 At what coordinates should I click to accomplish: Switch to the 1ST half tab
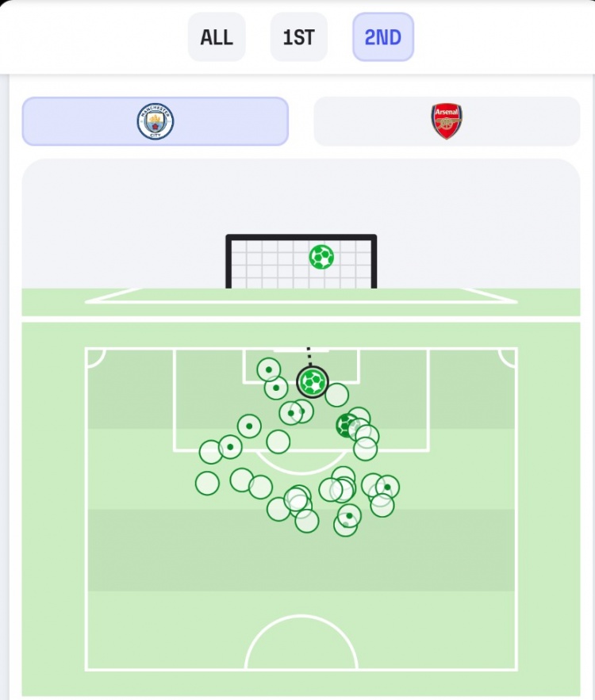click(299, 37)
